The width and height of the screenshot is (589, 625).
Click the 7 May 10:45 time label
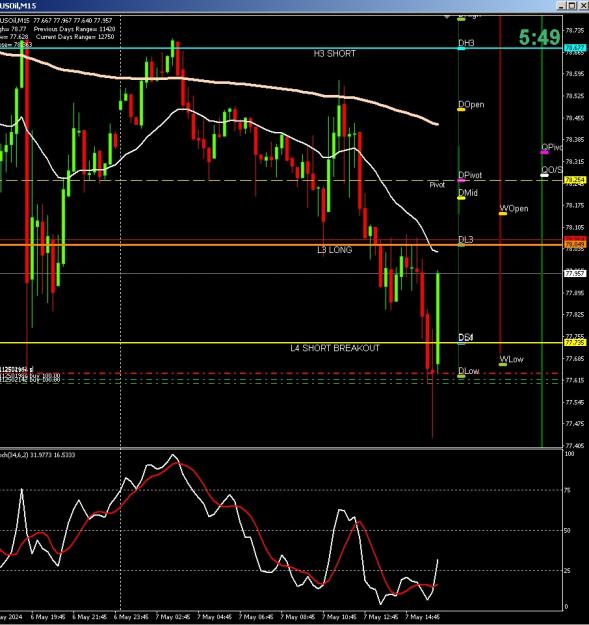click(339, 617)
